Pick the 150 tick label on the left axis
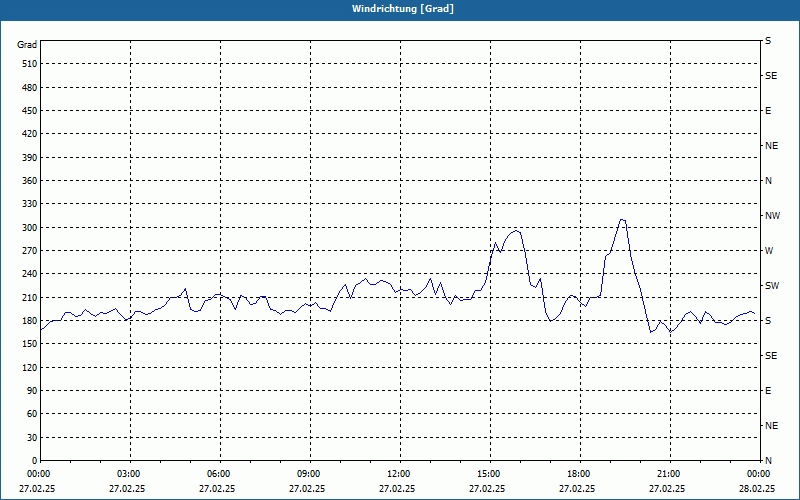800x500 pixels. tap(30, 344)
